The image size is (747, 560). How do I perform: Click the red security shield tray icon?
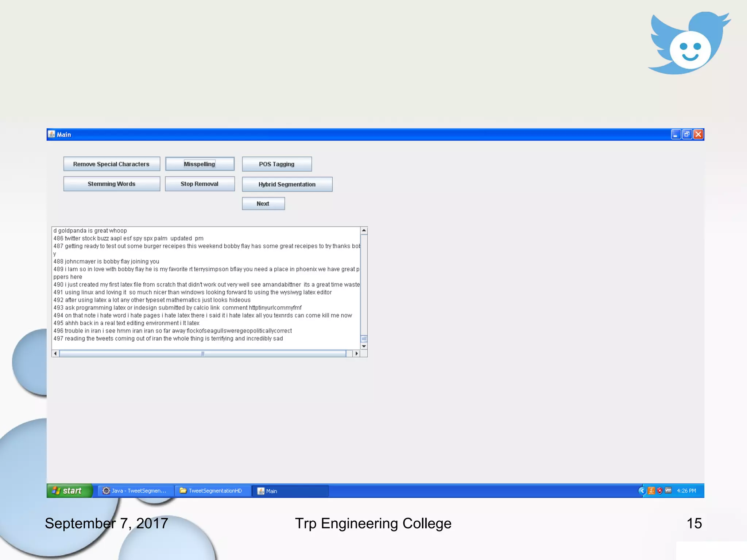point(660,491)
